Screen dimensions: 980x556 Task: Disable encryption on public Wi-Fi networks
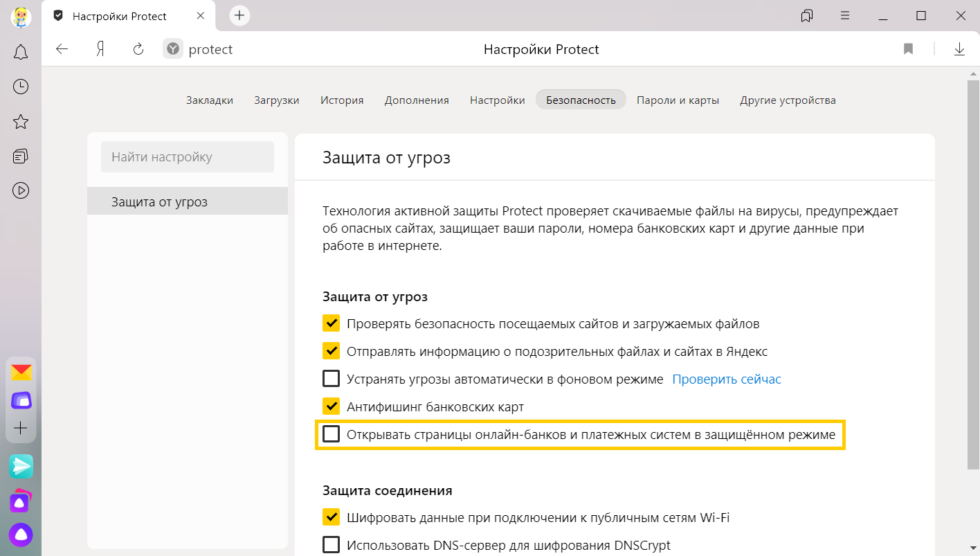pyautogui.click(x=332, y=517)
